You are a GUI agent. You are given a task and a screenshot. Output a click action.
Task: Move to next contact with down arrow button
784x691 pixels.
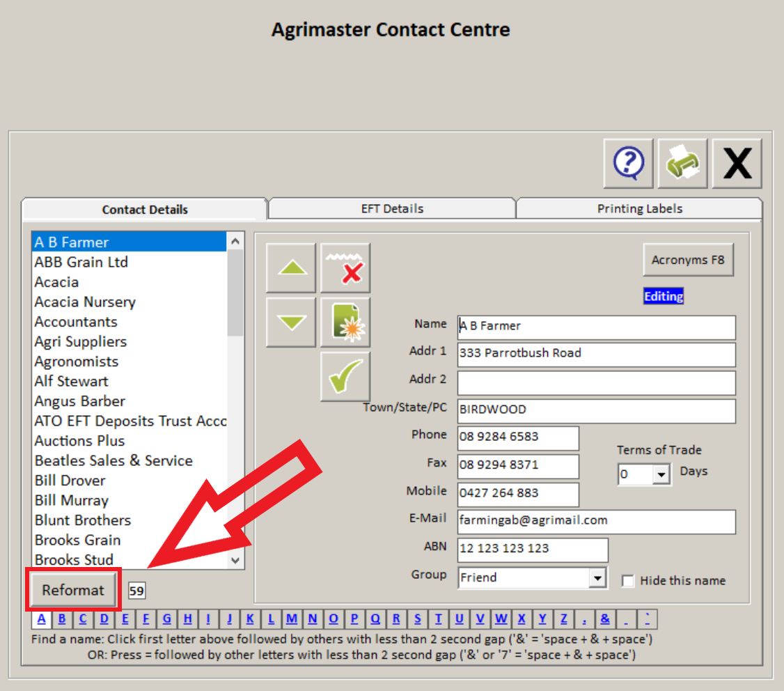291,323
